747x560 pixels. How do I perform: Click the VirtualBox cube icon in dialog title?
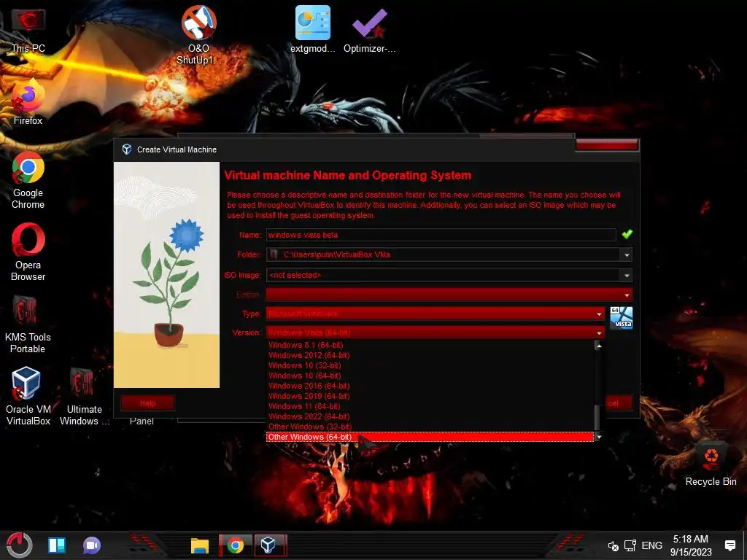pyautogui.click(x=127, y=149)
